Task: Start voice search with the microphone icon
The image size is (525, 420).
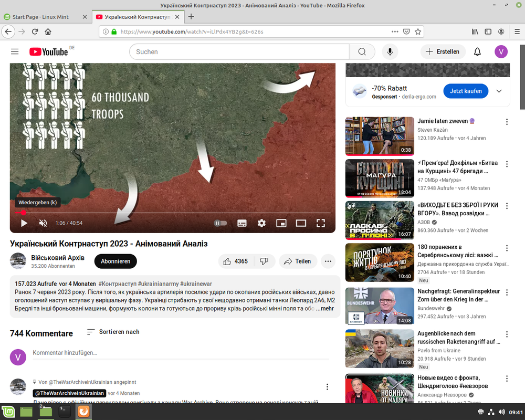Action: point(390,51)
